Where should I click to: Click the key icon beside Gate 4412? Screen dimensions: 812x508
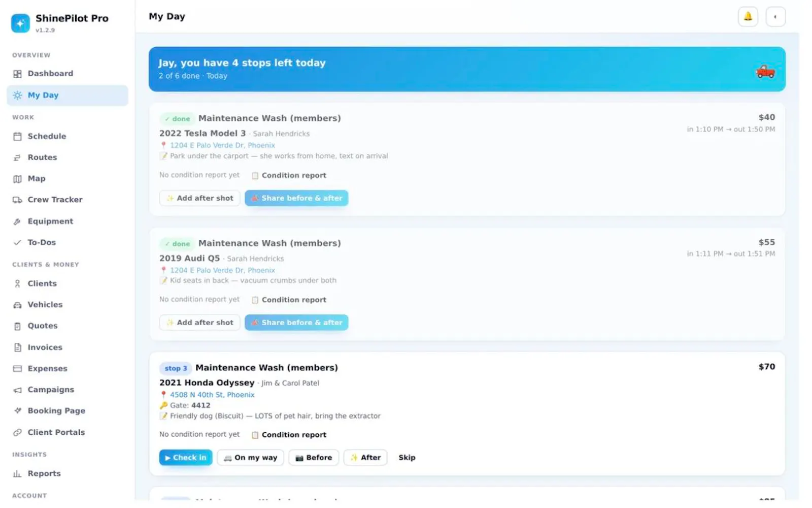163,405
